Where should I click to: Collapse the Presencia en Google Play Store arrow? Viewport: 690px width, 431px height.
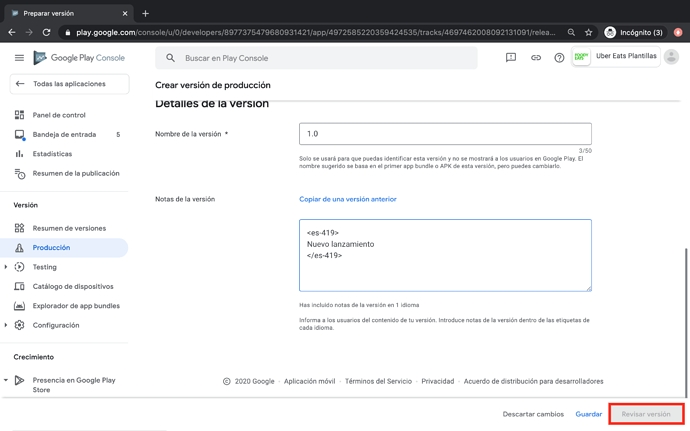6,380
